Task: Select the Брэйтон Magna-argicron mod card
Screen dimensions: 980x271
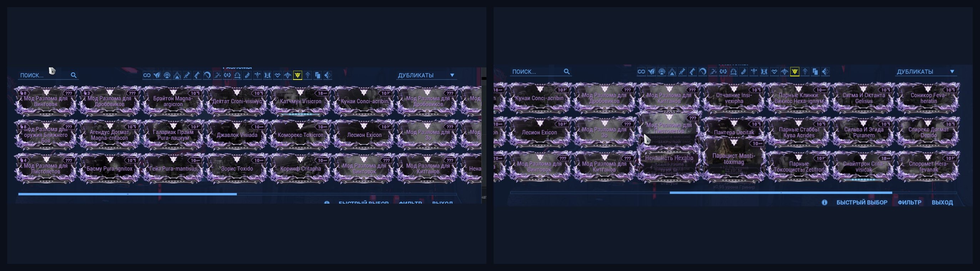Action: click(x=173, y=101)
